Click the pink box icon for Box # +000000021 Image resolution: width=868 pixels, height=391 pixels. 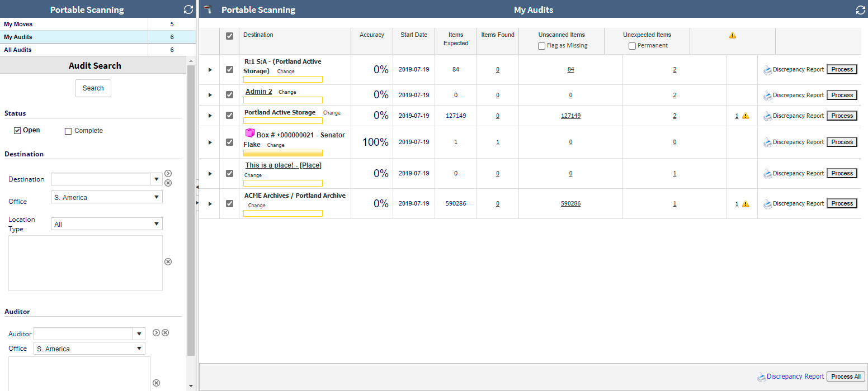click(250, 133)
